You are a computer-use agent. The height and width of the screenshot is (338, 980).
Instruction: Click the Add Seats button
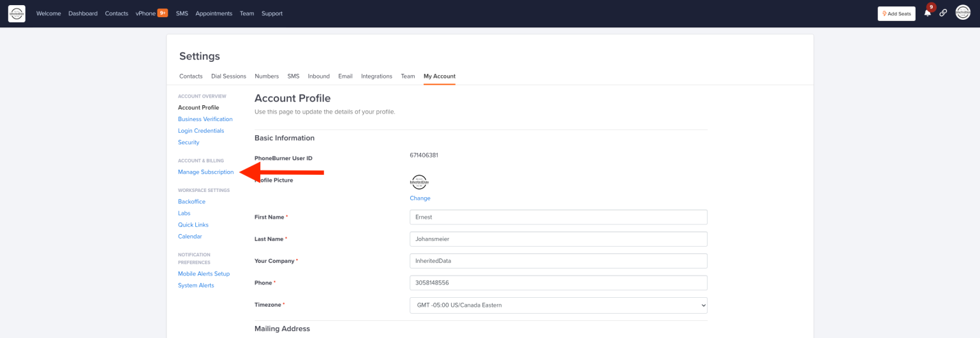click(896, 13)
